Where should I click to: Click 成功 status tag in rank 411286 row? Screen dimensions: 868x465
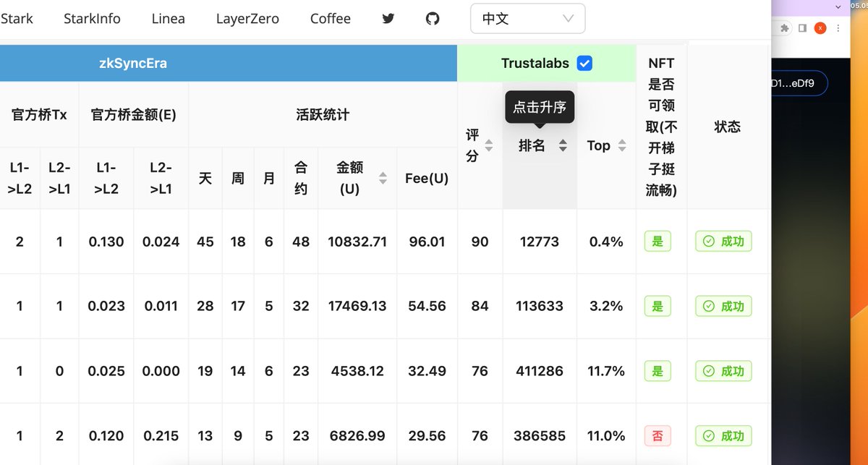723,371
